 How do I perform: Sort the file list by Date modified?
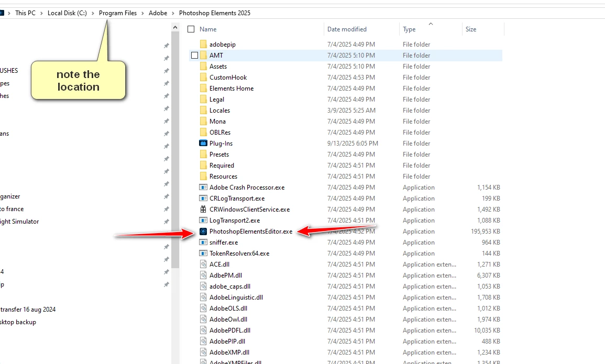(x=347, y=29)
